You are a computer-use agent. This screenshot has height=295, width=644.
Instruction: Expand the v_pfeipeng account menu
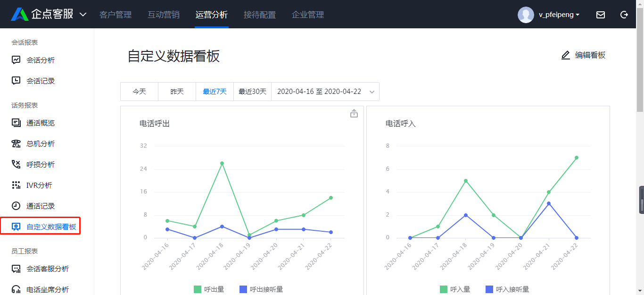point(559,15)
